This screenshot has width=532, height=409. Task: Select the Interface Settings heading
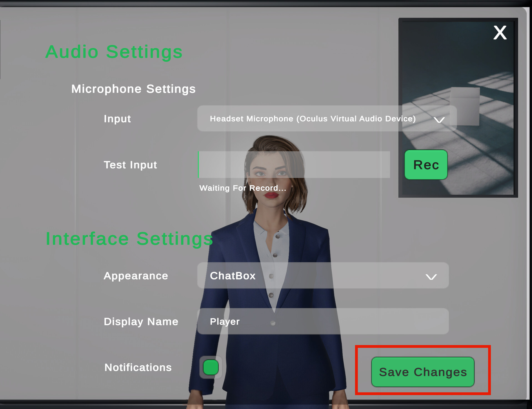(129, 239)
